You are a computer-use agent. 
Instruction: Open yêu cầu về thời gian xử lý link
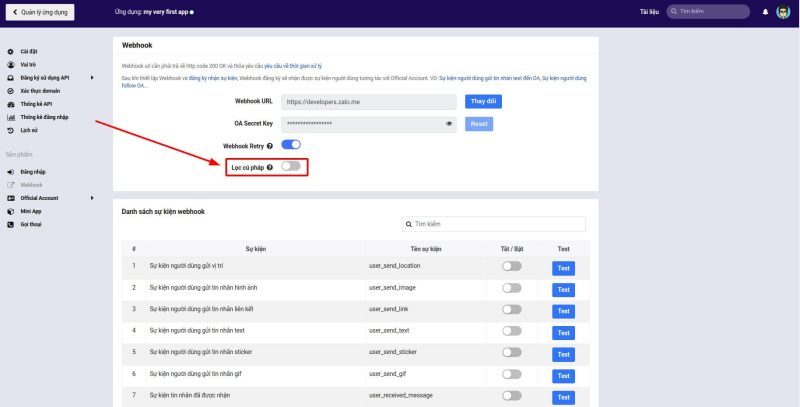pyautogui.click(x=293, y=66)
